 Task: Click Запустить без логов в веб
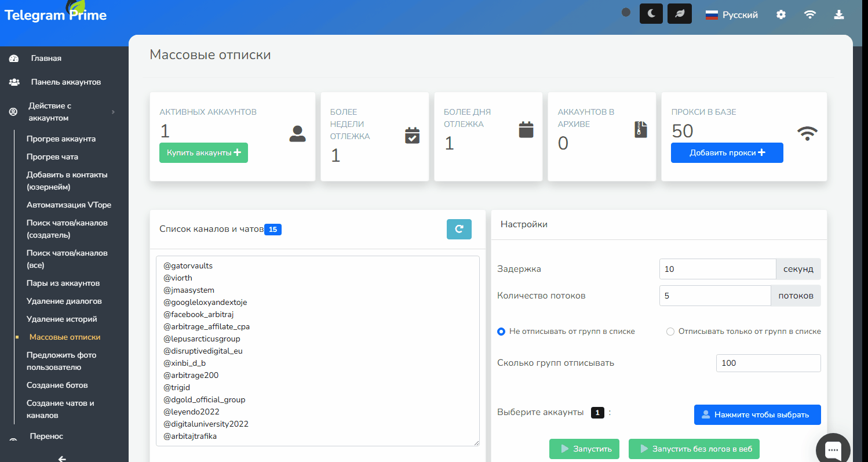694,449
